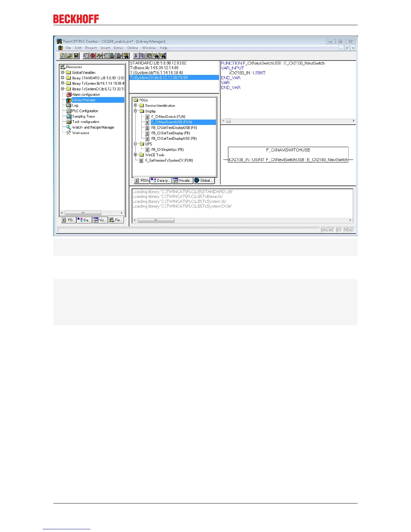Collapse the Display folder
411x532 pixels.
point(136,111)
